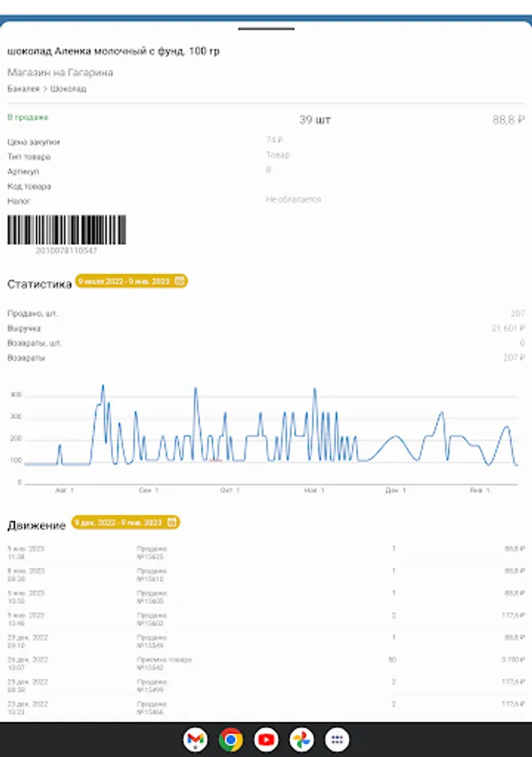
Task: Click the 39 шт stock quantity
Action: point(315,119)
